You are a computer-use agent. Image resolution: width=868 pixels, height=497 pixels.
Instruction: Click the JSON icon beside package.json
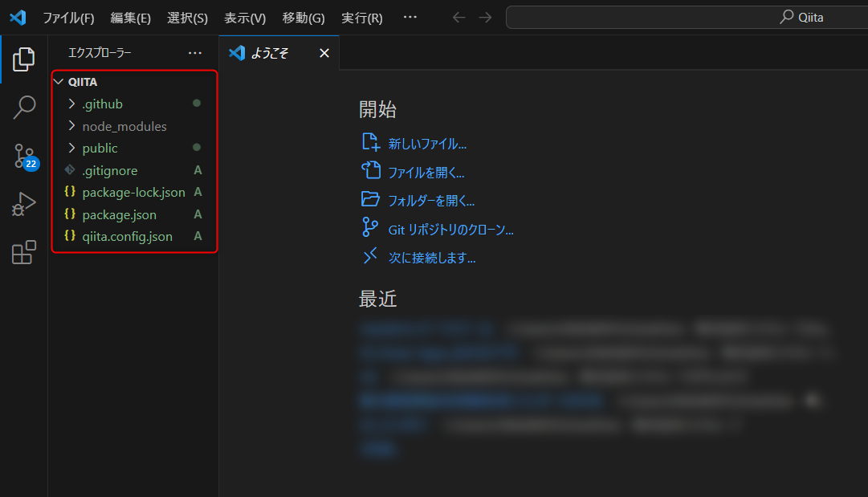70,214
